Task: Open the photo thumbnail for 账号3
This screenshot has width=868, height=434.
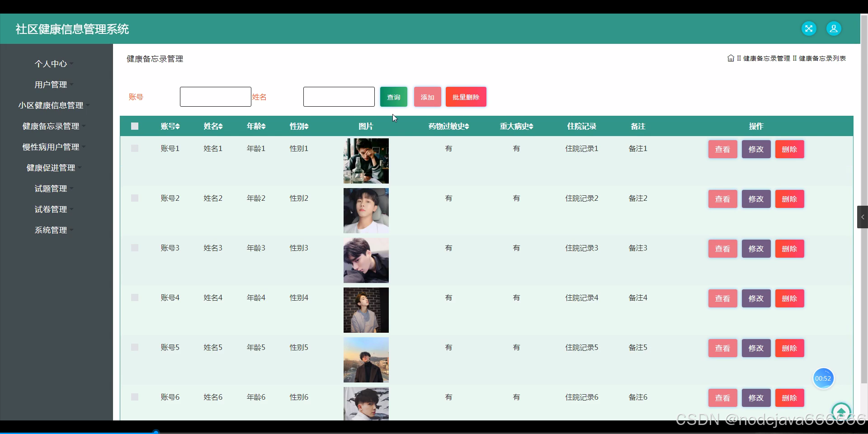Action: (x=366, y=260)
